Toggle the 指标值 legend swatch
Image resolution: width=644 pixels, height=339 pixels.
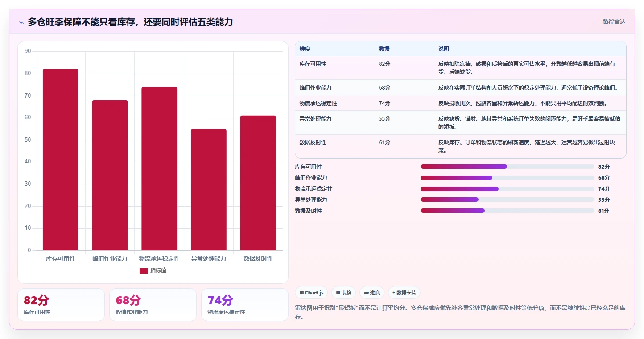click(144, 270)
